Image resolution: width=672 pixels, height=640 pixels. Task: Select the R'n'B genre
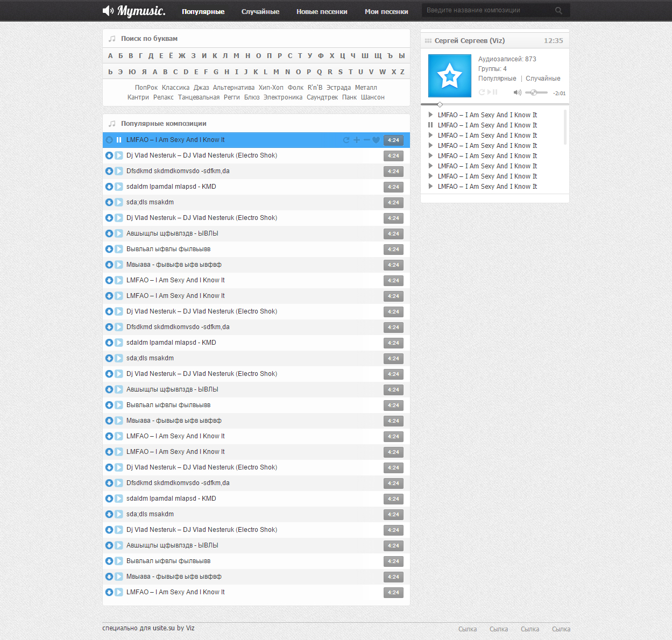click(315, 88)
